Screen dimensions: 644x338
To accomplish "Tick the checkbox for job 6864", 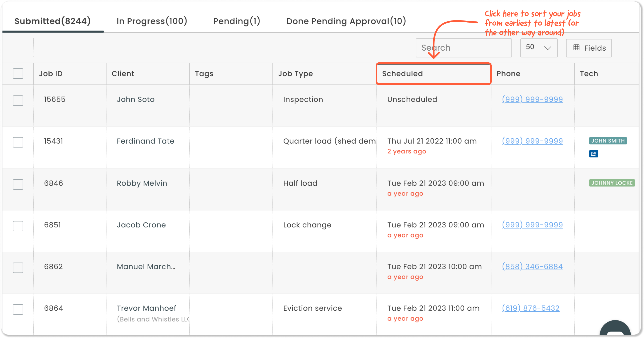I will point(18,309).
